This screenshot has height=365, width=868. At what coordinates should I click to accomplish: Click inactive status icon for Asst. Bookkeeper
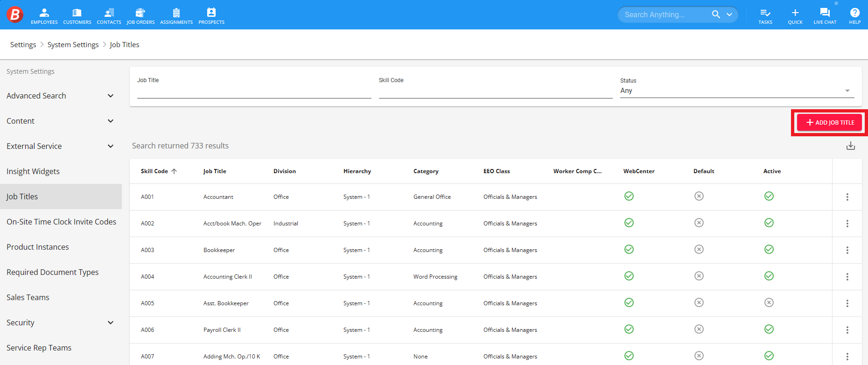(769, 302)
